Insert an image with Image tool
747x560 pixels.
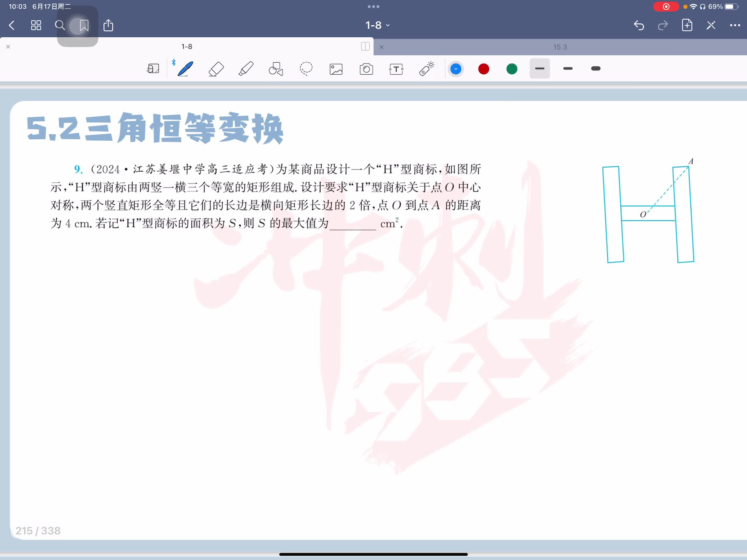click(x=336, y=69)
